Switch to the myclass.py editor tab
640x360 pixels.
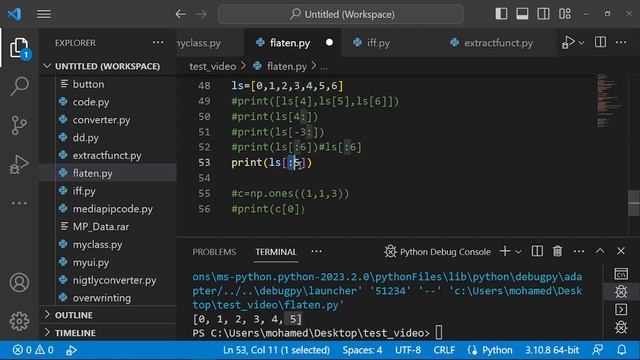coord(210,43)
